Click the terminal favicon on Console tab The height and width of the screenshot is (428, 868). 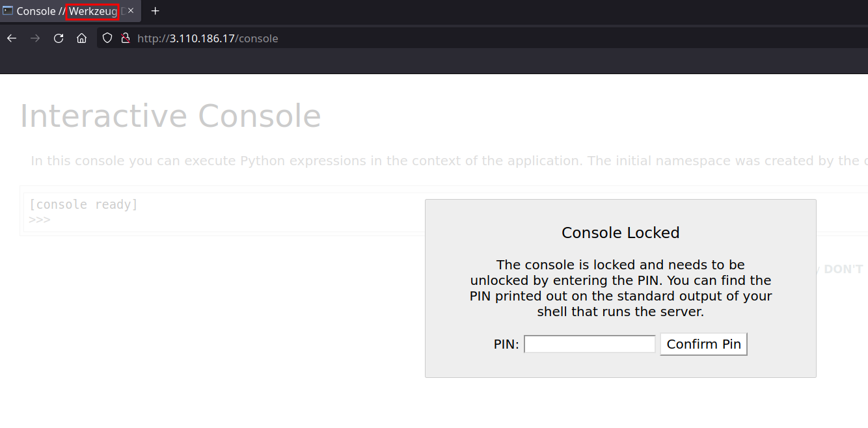[x=8, y=11]
